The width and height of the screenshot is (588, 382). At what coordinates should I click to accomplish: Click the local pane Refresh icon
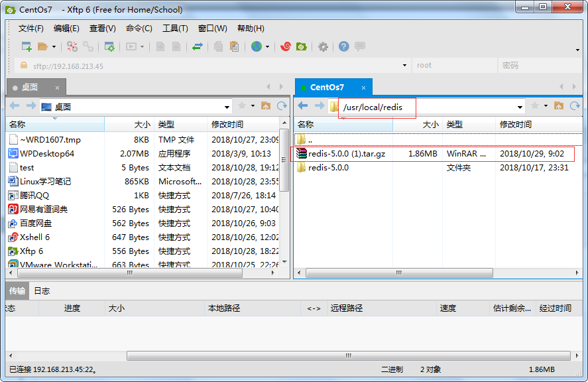click(282, 106)
